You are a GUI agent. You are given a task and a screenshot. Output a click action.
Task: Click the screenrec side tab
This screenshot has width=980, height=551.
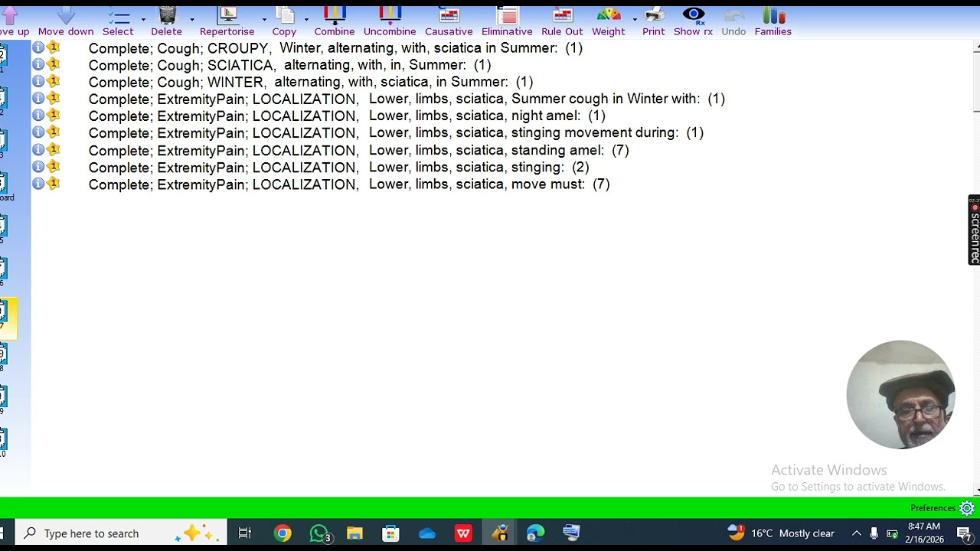point(974,230)
